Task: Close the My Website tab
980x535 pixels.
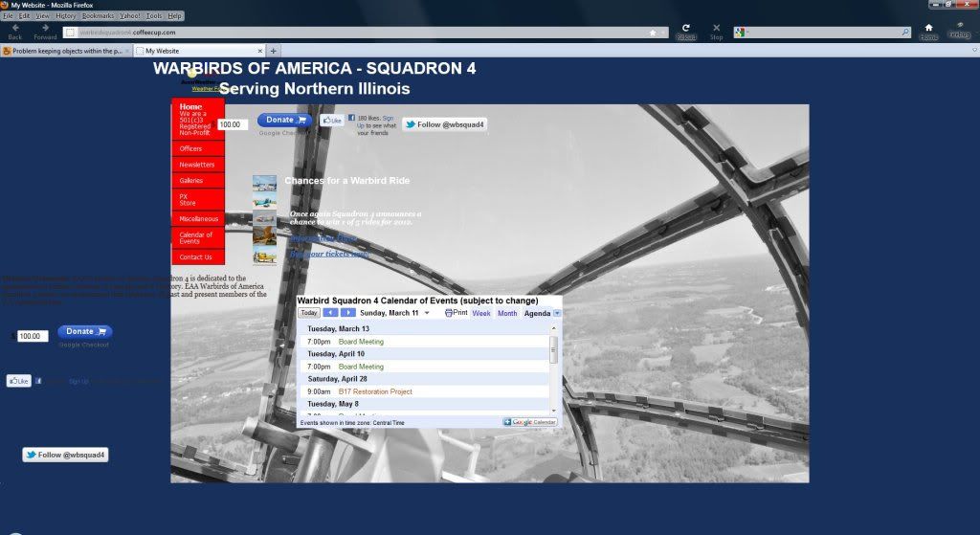Action: [x=260, y=51]
